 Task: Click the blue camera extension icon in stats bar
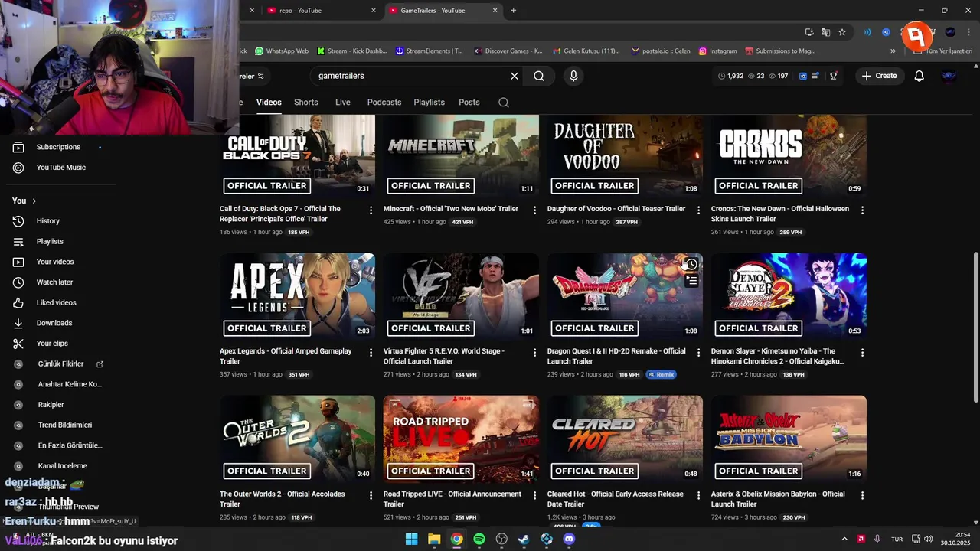pos(803,76)
